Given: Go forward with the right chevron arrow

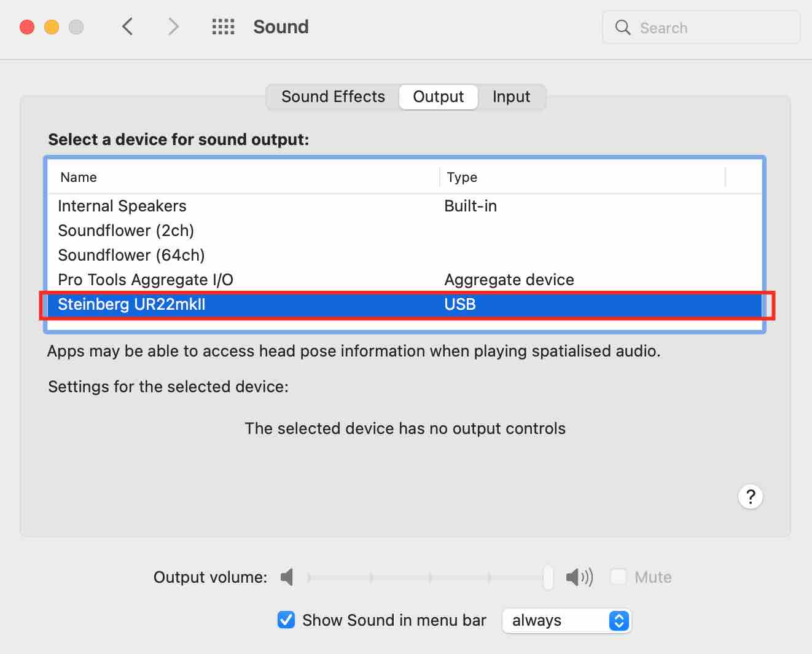Looking at the screenshot, I should tap(174, 27).
